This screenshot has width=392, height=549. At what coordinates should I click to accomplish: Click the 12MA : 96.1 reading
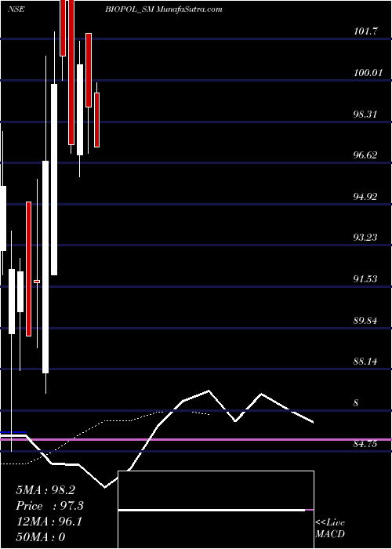pos(49,522)
